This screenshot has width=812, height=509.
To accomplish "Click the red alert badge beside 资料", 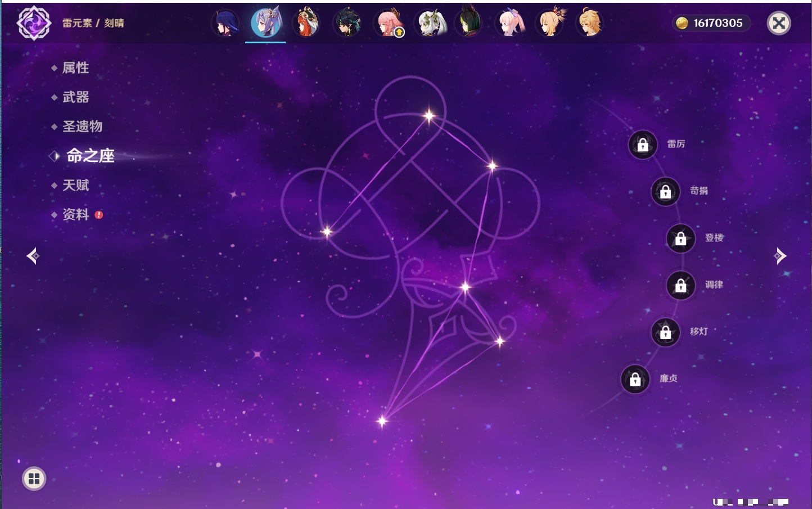I will click(x=99, y=215).
